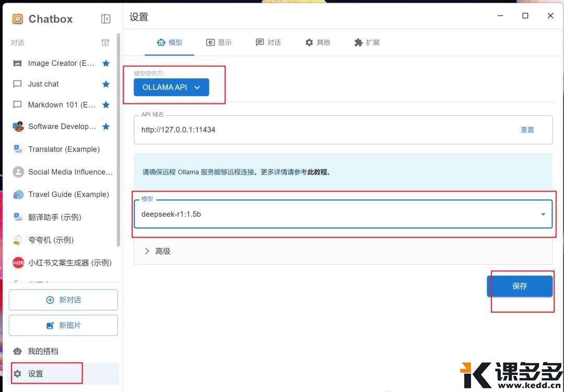
Task: Click the Social Media Influencer avatar icon
Action: (x=18, y=172)
